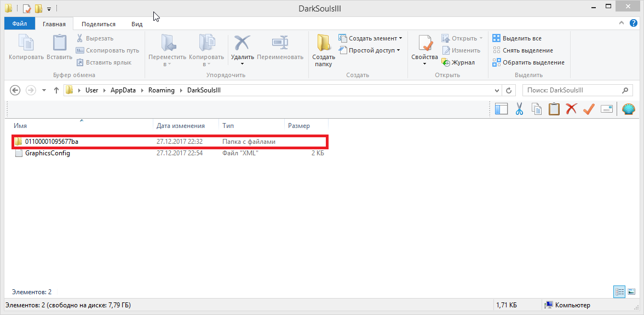Click the Back navigation arrow
644x315 pixels.
pos(15,90)
